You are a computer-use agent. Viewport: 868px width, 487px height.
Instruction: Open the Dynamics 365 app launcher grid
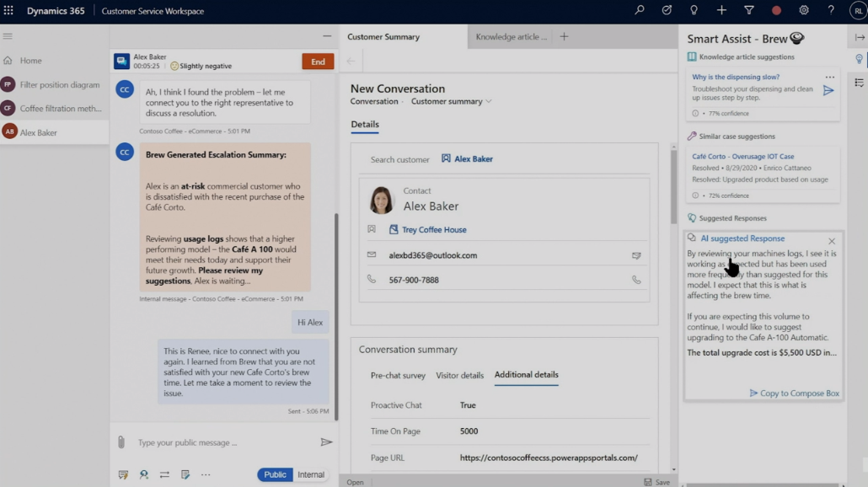tap(9, 11)
